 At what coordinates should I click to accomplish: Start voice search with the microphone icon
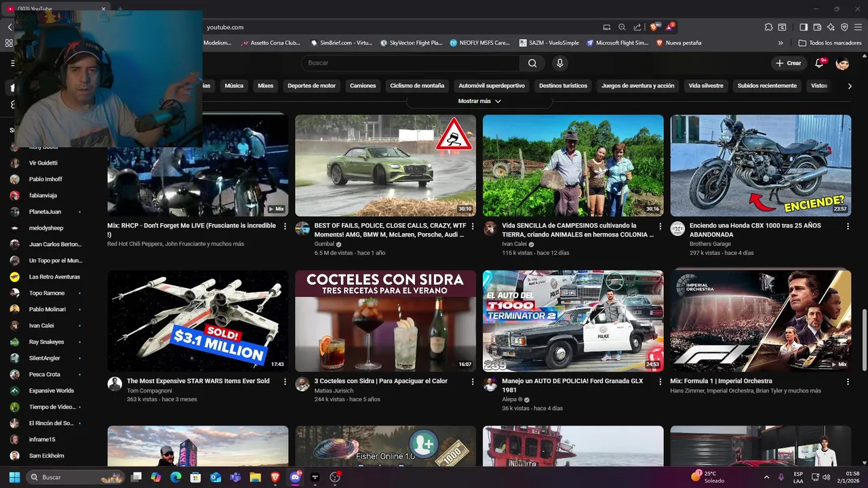pos(559,63)
